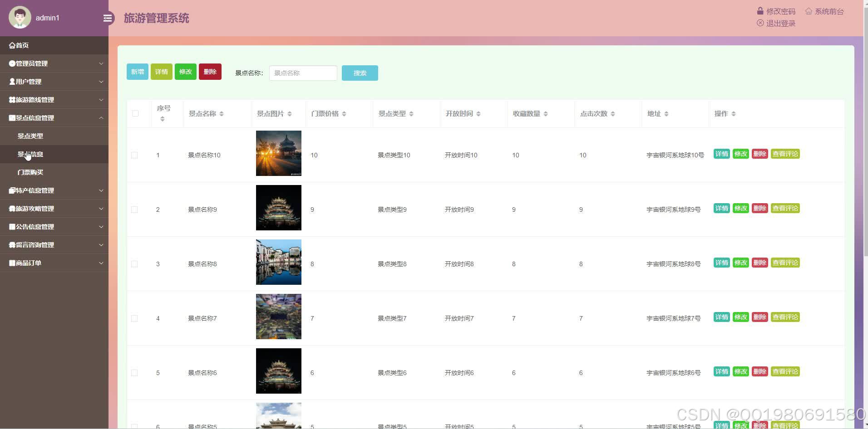Expand 商品订单 with its chevron
The image size is (868, 429).
101,263
